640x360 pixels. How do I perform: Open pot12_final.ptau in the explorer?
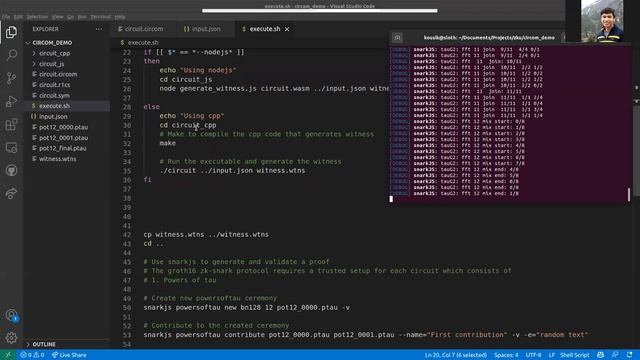tap(62, 148)
